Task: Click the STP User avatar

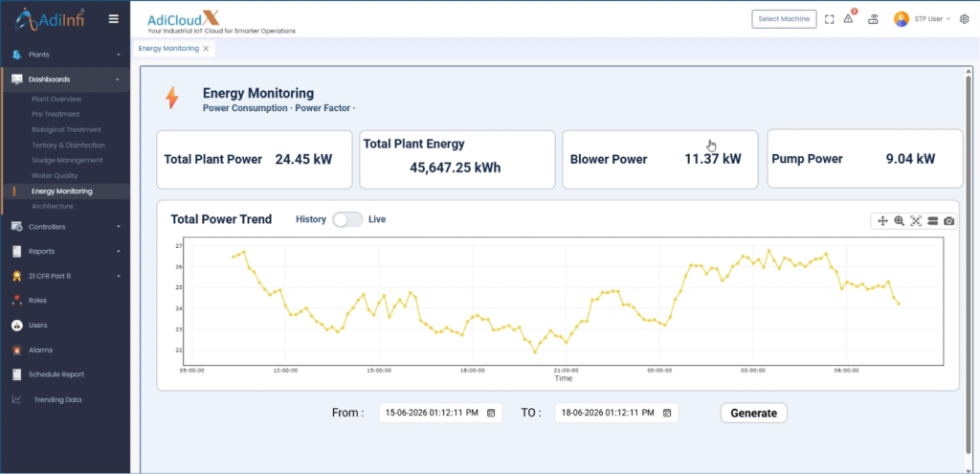Action: coord(902,19)
